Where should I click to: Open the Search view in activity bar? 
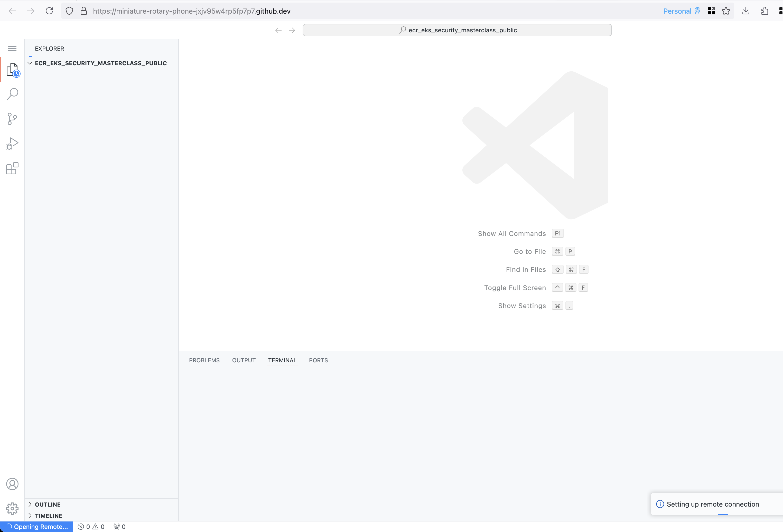coord(13,94)
